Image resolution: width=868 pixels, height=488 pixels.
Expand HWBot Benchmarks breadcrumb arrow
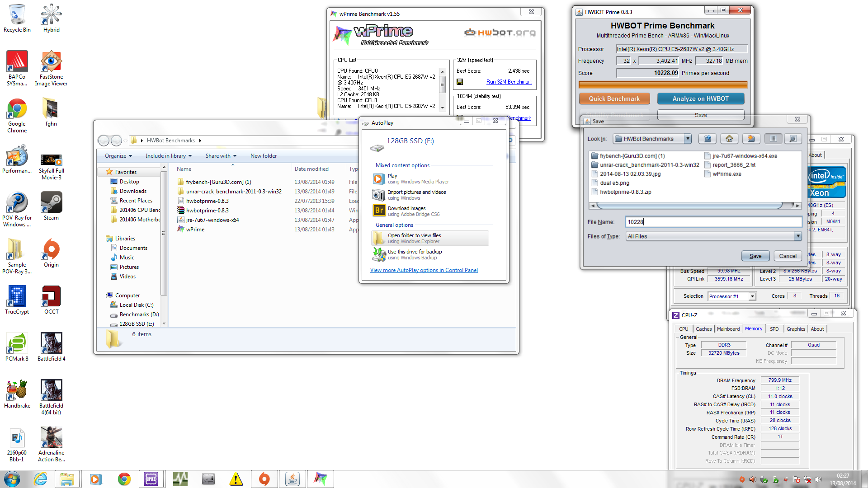[200, 141]
